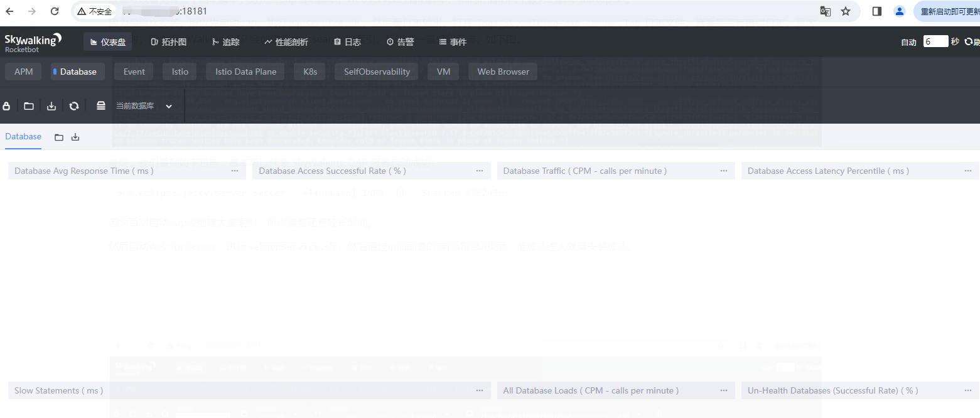Image resolution: width=980 pixels, height=418 pixels.
Task: Open options menu for Database Avg Response Time
Action: pos(235,171)
